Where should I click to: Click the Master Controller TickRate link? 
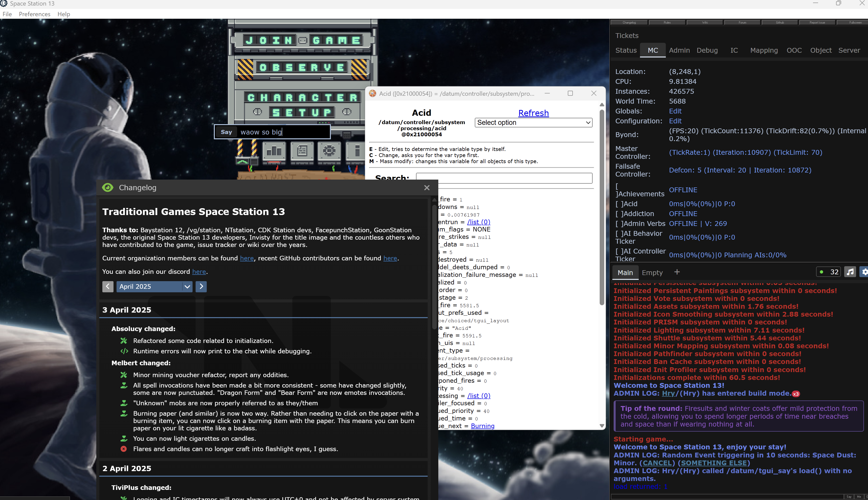(745, 152)
